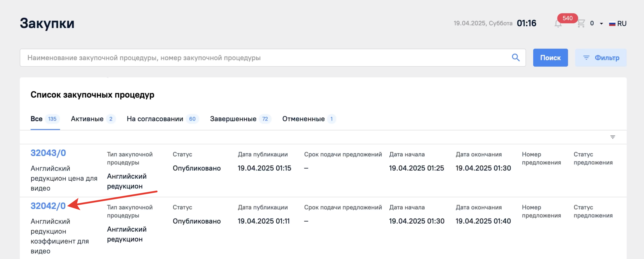Open the RU language selector

pos(618,23)
